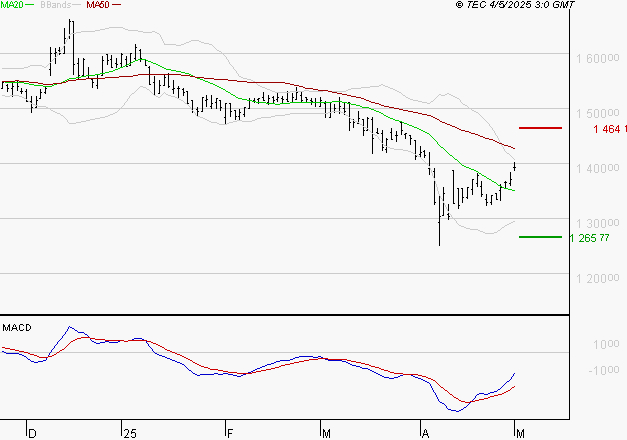Click the red 1 464 resistance value

pyautogui.click(x=610, y=129)
